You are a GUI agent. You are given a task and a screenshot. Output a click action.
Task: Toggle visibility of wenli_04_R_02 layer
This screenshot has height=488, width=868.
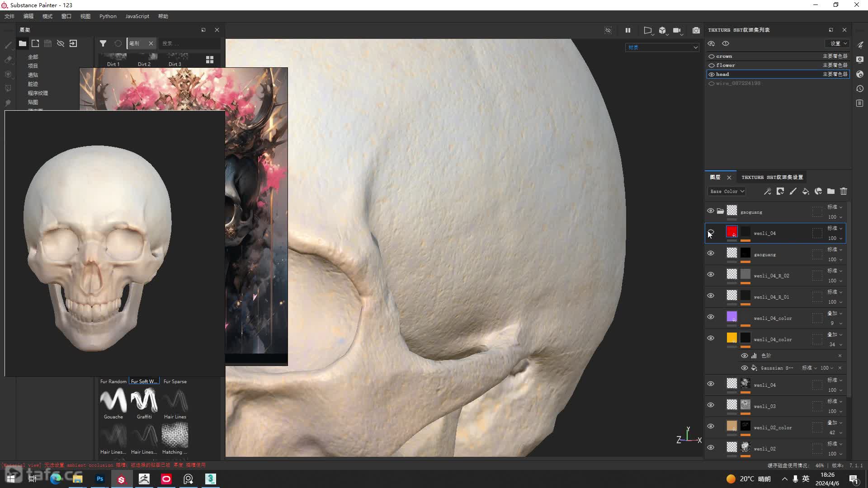(711, 275)
